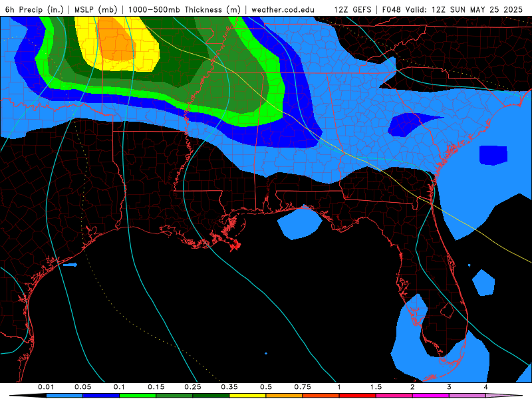The image size is (532, 399).
Task: Click the legend value 2
Action: [412, 387]
